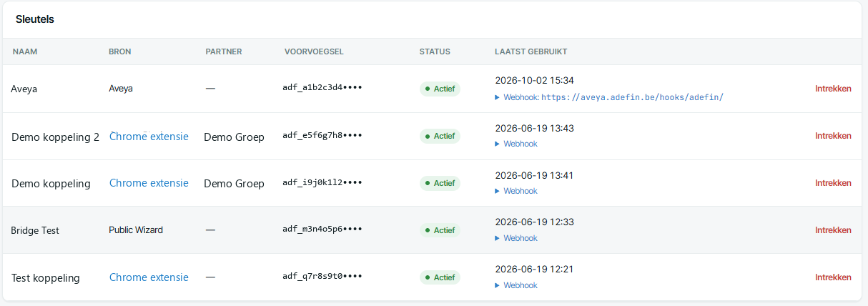The width and height of the screenshot is (868, 306).
Task: Click Actief badge in Bridge Test row
Action: tap(440, 230)
